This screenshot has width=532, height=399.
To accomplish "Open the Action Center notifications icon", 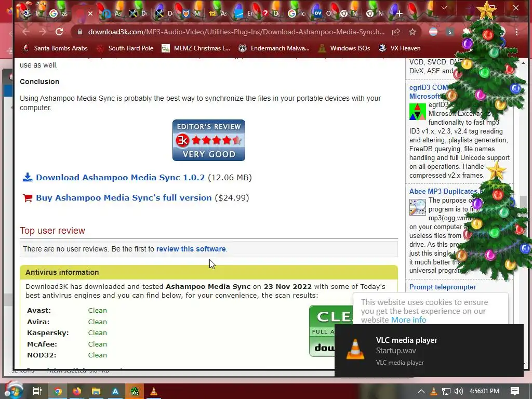I will pyautogui.click(x=515, y=391).
